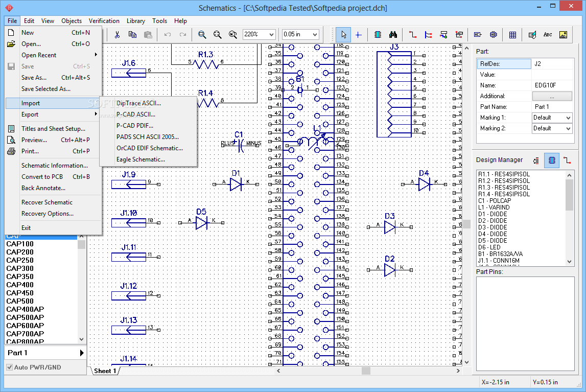Image resolution: width=586 pixels, height=392 pixels.
Task: Choose Eagle Schematic... from Import submenu
Action: (x=148, y=159)
